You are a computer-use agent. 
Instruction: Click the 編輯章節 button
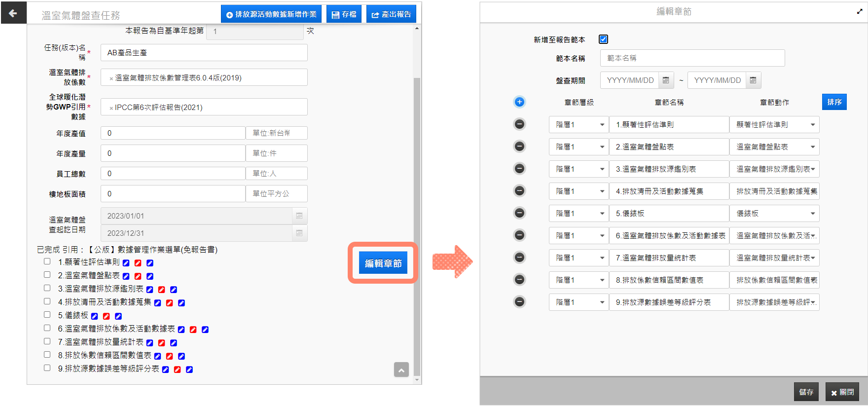[x=383, y=263]
